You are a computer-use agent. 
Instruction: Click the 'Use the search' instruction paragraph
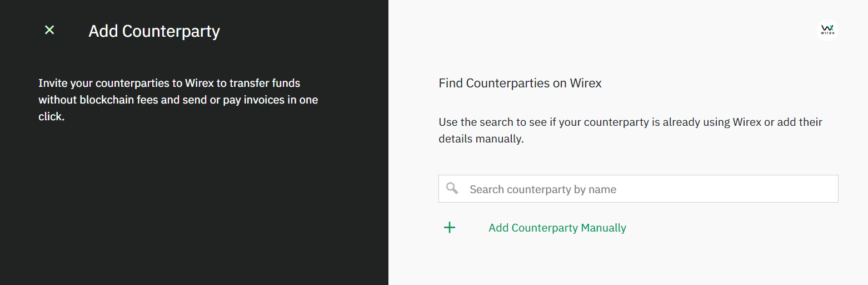[x=631, y=130]
